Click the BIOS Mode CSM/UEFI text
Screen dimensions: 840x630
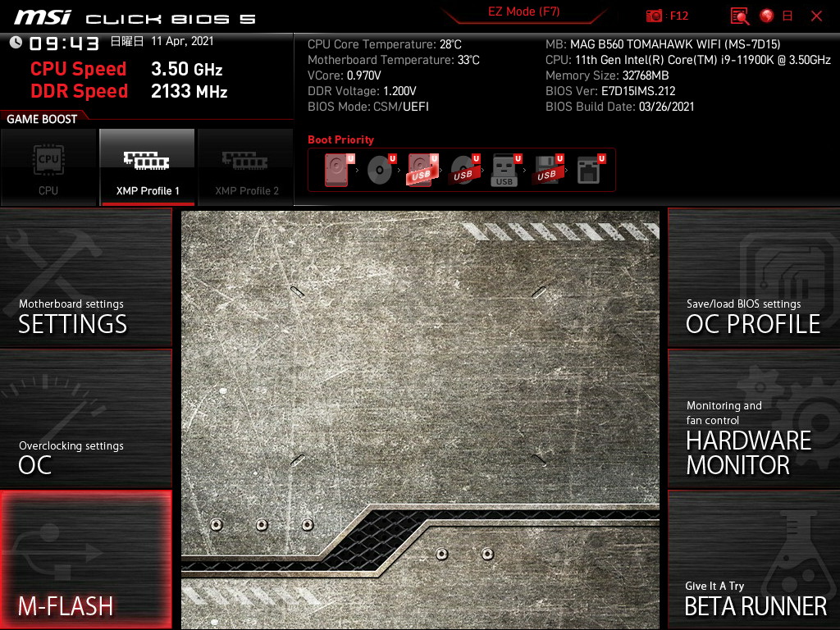(x=368, y=107)
